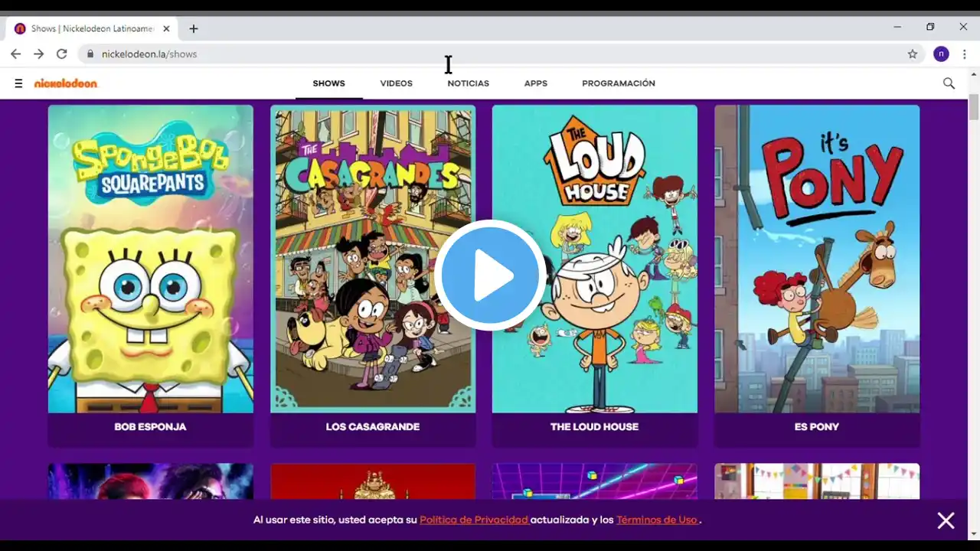Open the LOS CASAGRANDE show title
Screen dimensions: 980x551
pyautogui.click(x=373, y=427)
